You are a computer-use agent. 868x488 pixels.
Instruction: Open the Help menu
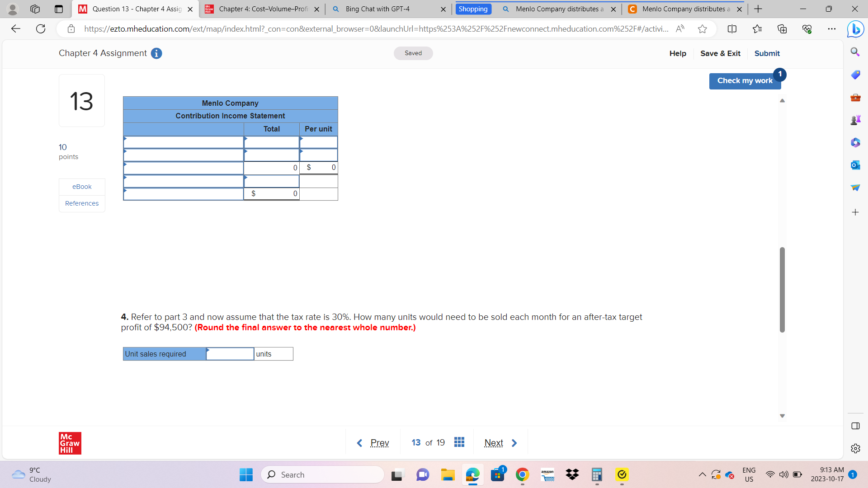click(x=678, y=53)
